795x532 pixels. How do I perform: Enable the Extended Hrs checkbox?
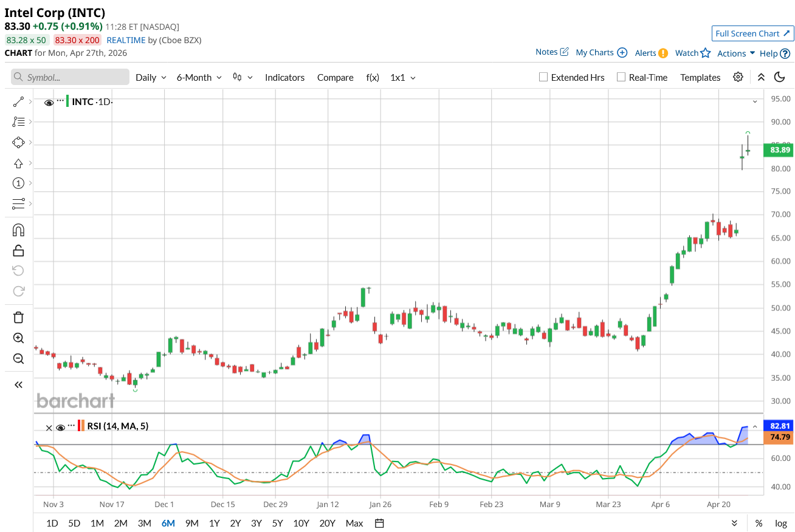[543, 77]
